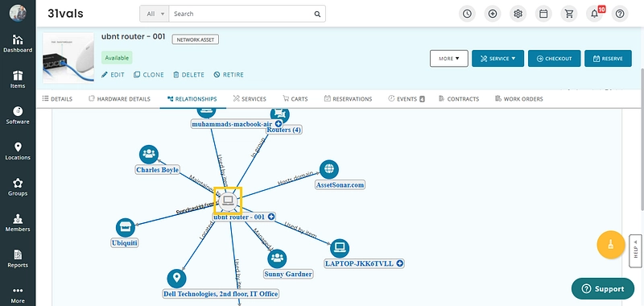Click DELETE asset link
This screenshot has height=306, width=644.
point(188,75)
